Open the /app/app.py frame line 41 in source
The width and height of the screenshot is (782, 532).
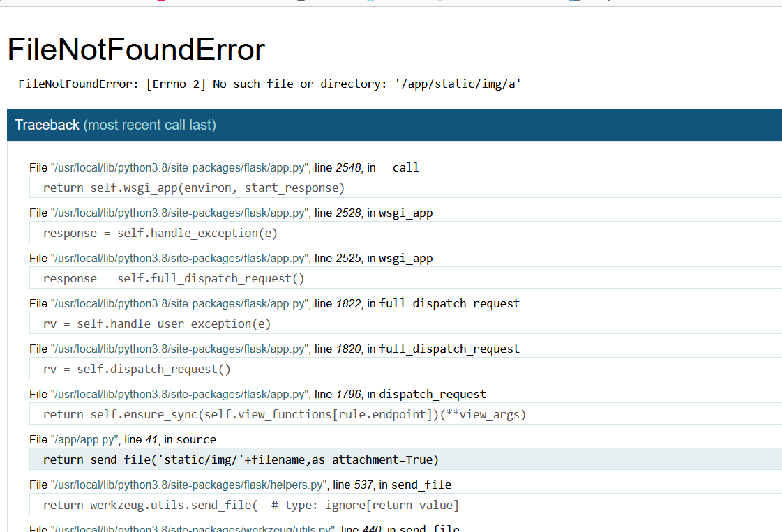123,440
